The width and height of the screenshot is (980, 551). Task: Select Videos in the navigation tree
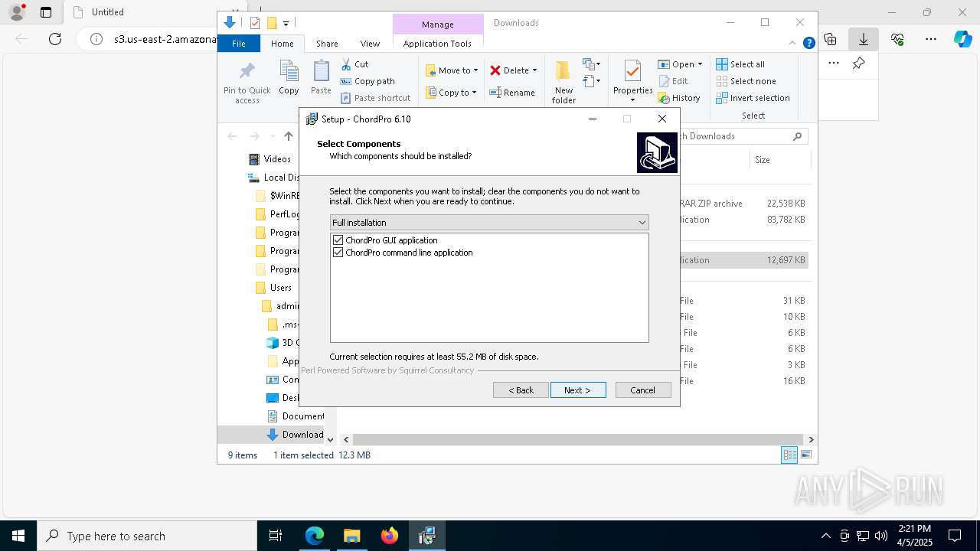277,159
